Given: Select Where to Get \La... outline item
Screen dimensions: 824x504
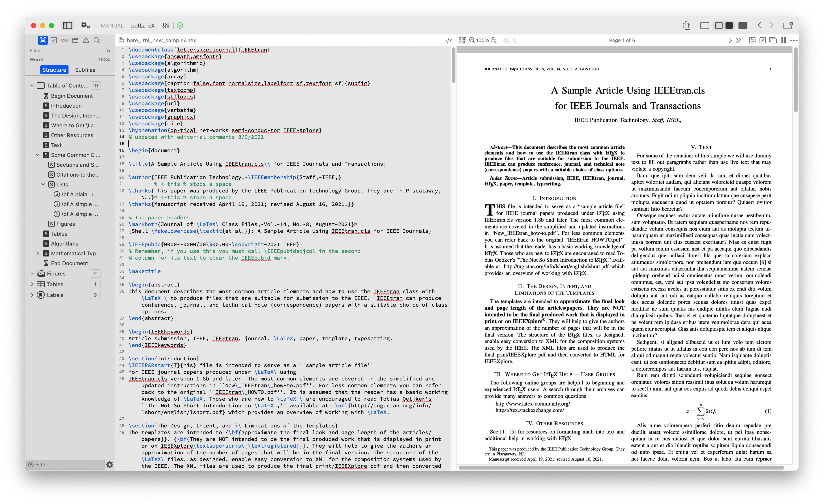Looking at the screenshot, I should (75, 125).
